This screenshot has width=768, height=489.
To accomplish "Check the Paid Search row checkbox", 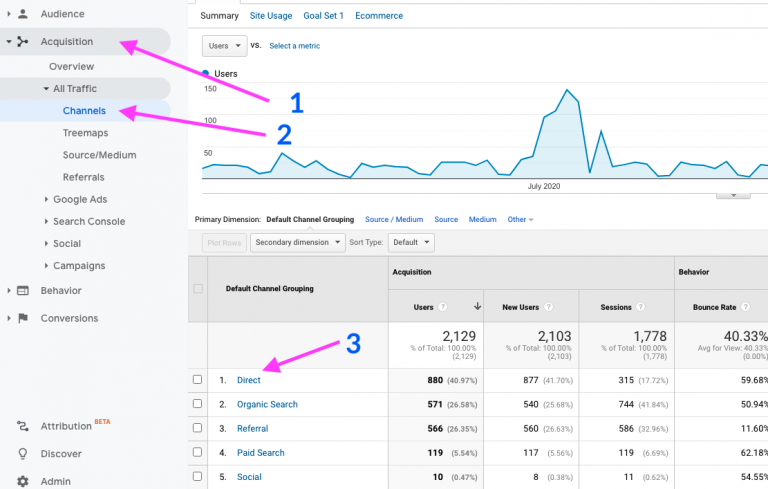I will click(197, 452).
